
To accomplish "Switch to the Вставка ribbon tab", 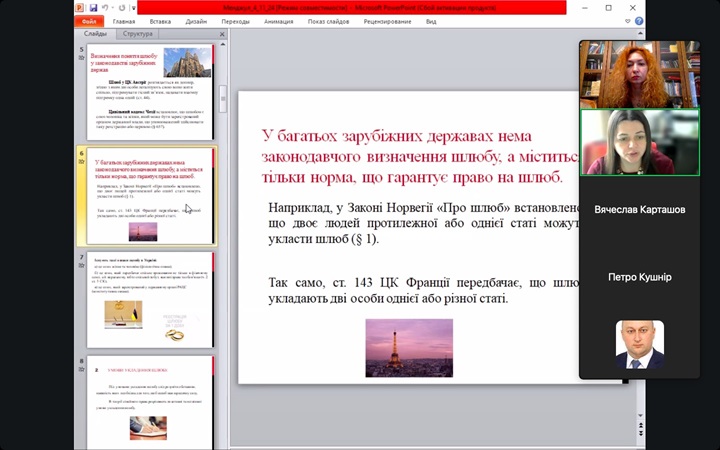I will click(x=160, y=20).
